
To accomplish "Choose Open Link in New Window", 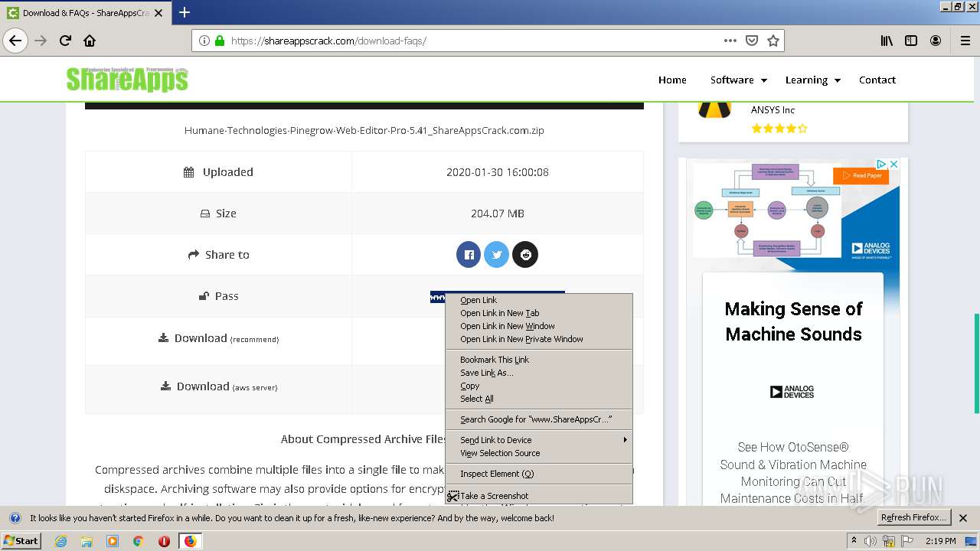I will click(539, 326).
